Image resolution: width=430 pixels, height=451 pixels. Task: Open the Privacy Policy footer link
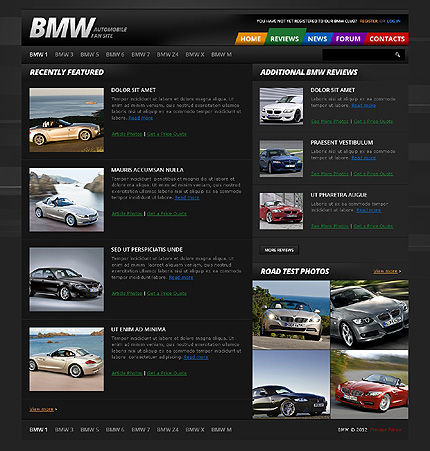[x=386, y=430]
